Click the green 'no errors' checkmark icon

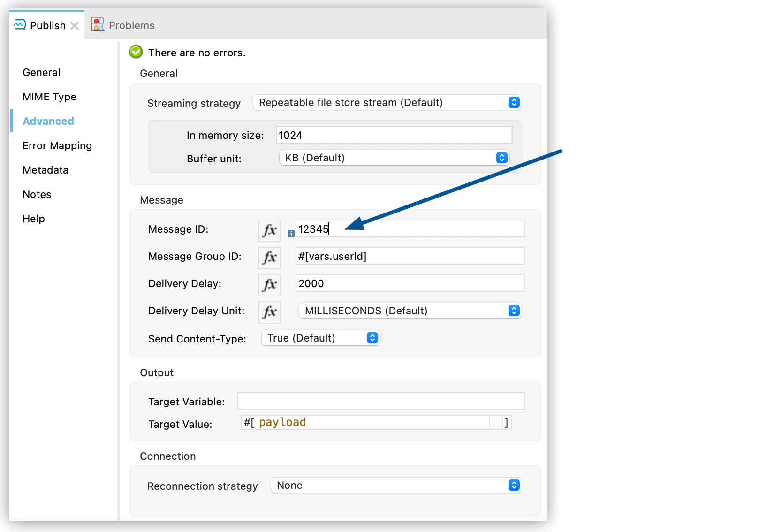[136, 52]
